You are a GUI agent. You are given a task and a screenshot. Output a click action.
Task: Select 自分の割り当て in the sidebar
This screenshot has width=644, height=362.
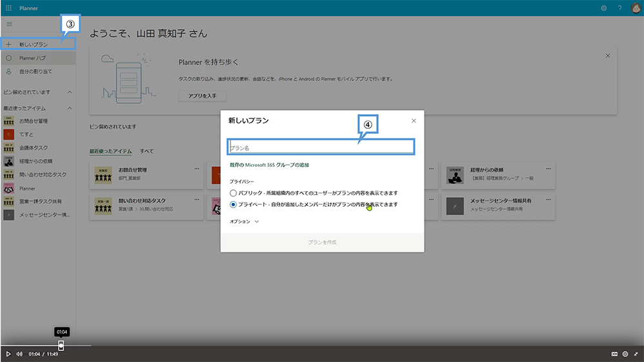point(38,71)
